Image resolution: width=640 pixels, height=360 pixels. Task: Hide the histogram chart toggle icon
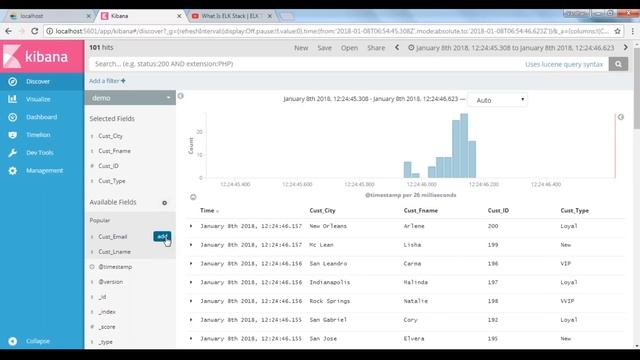tap(193, 197)
